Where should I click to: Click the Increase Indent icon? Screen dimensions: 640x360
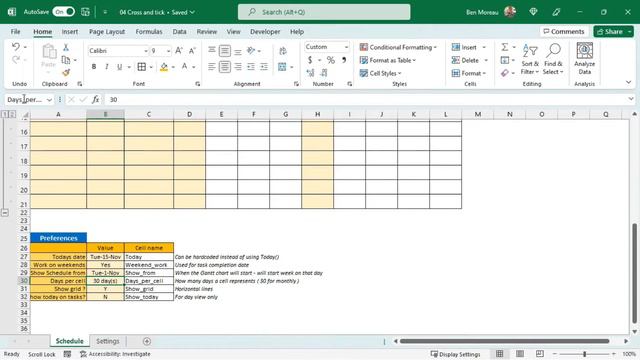(264, 67)
